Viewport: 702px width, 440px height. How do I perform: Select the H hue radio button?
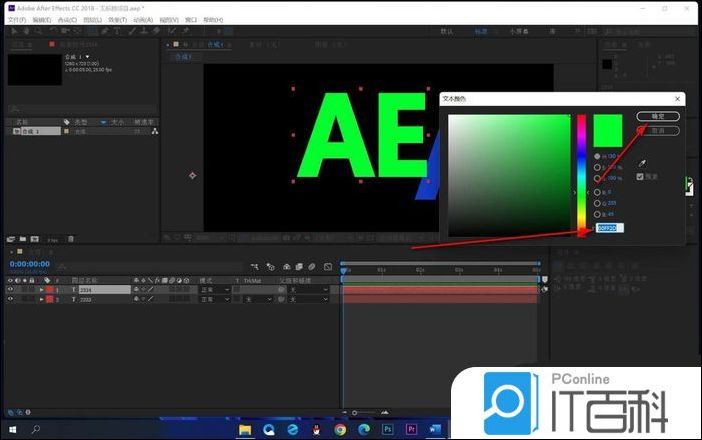point(598,156)
